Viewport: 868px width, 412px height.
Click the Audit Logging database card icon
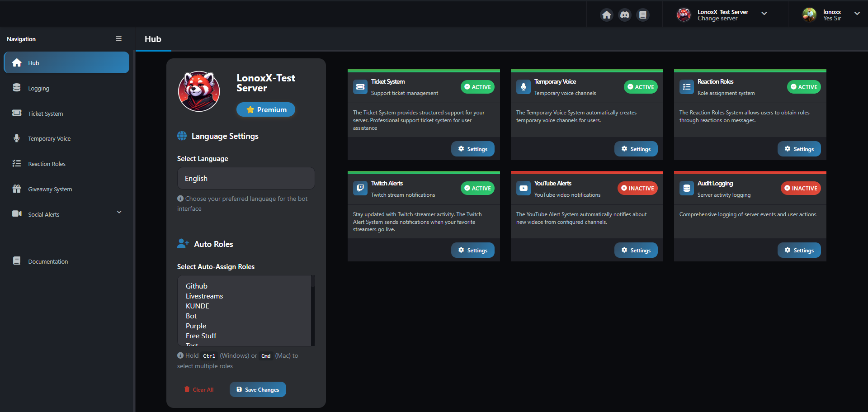click(687, 188)
